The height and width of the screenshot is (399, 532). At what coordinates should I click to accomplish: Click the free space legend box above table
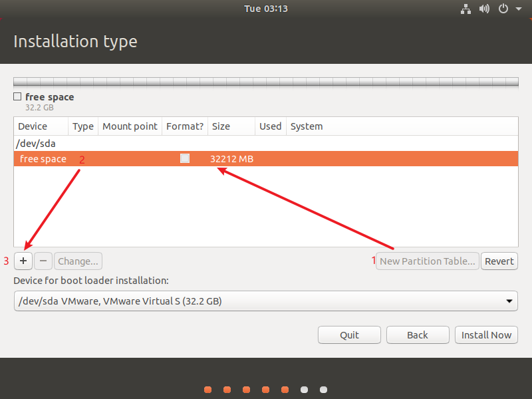(x=17, y=96)
